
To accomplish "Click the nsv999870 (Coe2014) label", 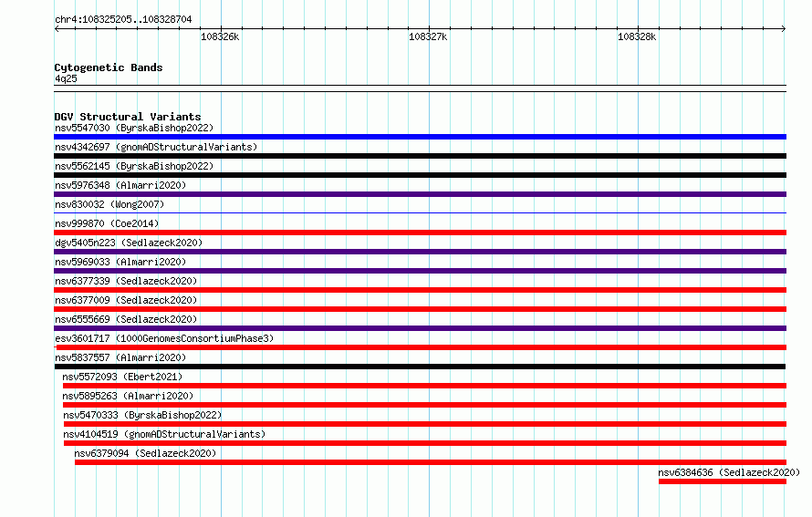I will click(x=107, y=223).
